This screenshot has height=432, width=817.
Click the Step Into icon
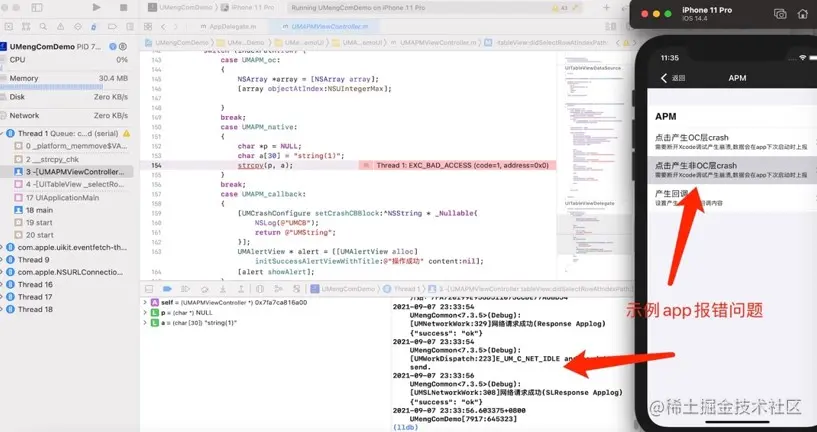tap(222, 289)
